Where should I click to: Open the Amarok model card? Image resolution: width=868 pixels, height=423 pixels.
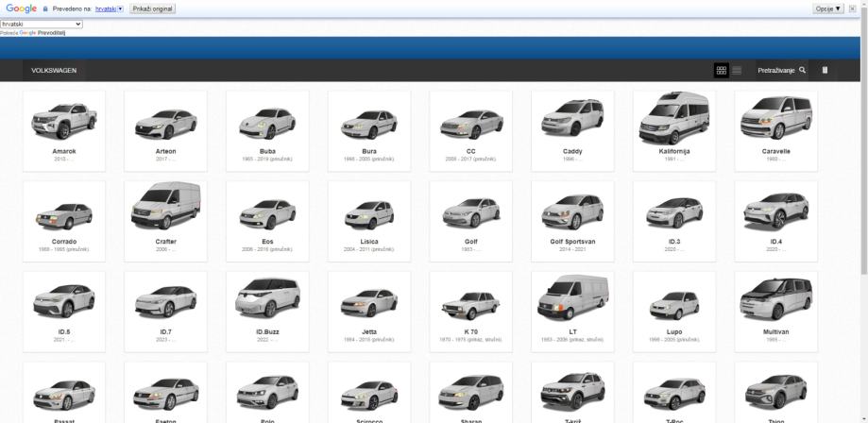(64, 131)
